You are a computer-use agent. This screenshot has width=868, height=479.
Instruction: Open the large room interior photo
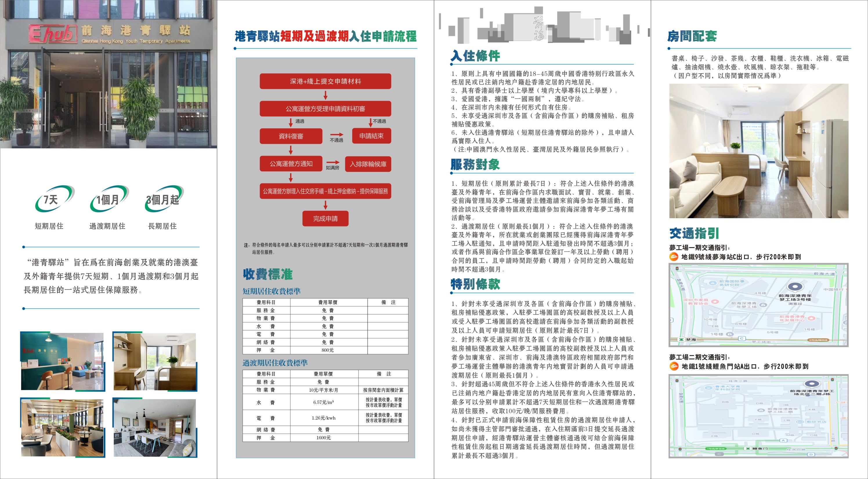point(759,151)
